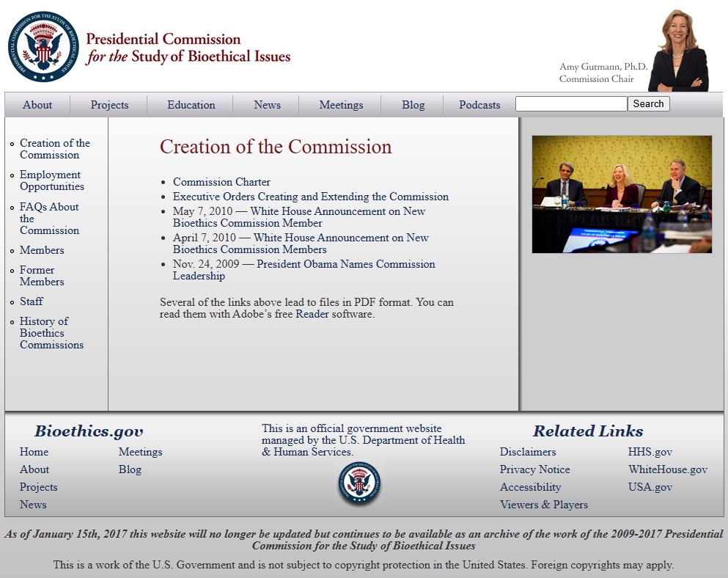The height and width of the screenshot is (578, 728).
Task: Select Employment Opportunities in the sidebar
Action: pyautogui.click(x=50, y=180)
